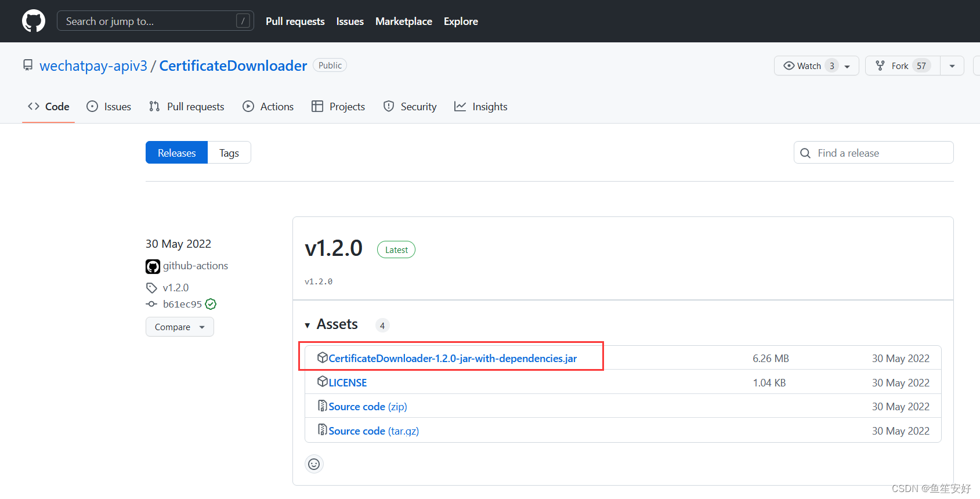This screenshot has width=980, height=499.
Task: Click the repository book icon beside wechatpay-apiv3
Action: (x=28, y=65)
